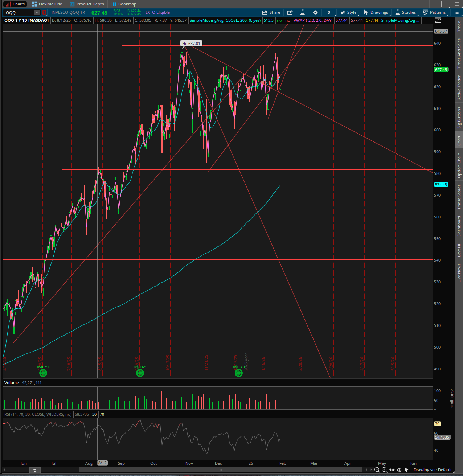Open the Option Chain sidebar panel
Viewport: 463px width, 476px height.
point(459,165)
